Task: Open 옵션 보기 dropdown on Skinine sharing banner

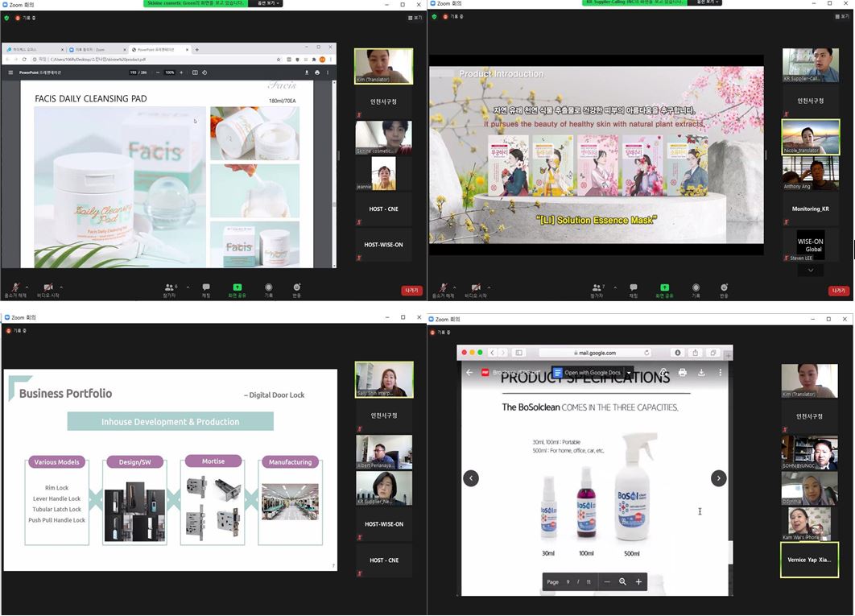Action: 265,3
